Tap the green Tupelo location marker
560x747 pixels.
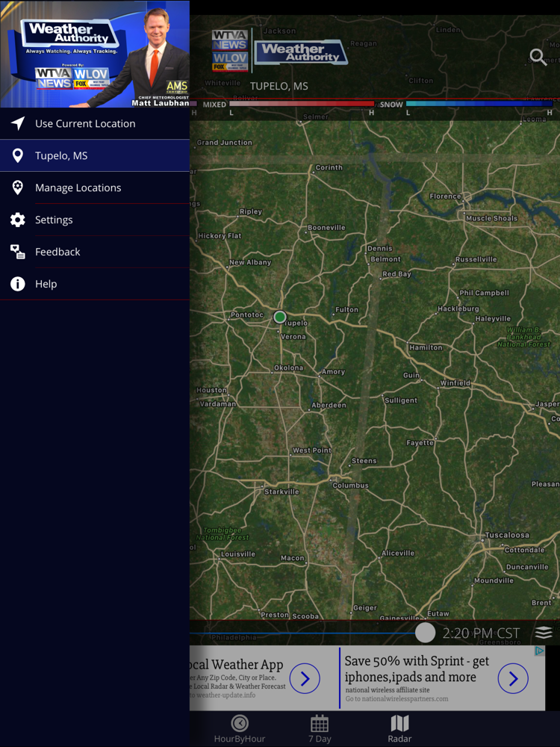(280, 317)
